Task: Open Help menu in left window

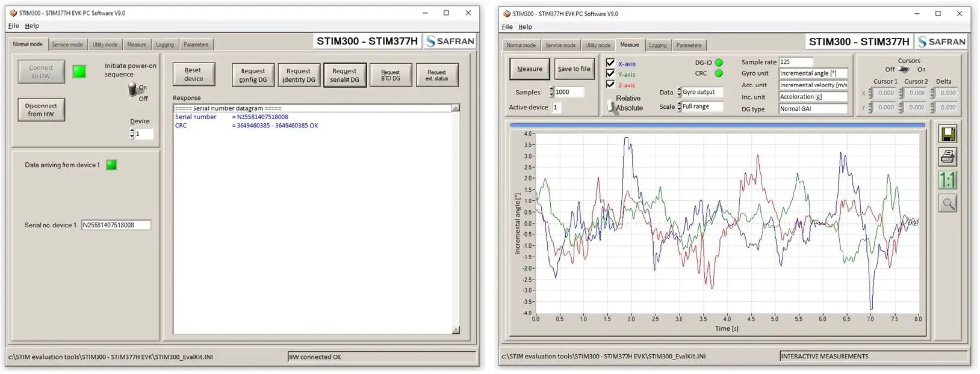Action: [32, 26]
